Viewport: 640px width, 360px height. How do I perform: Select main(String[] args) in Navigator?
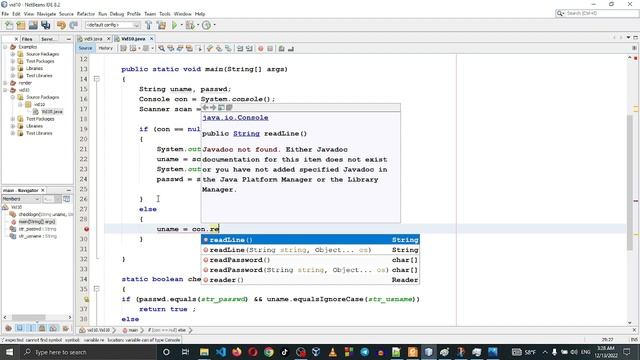coord(36,222)
